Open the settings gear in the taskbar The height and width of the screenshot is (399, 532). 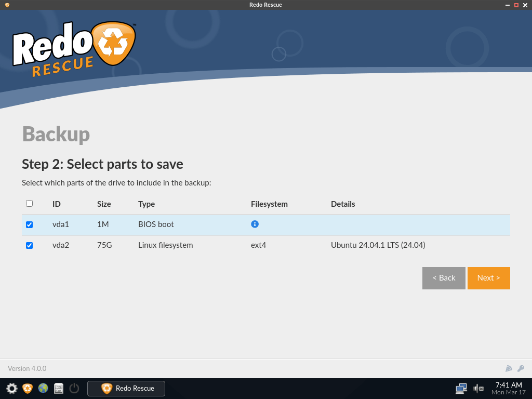(11, 388)
